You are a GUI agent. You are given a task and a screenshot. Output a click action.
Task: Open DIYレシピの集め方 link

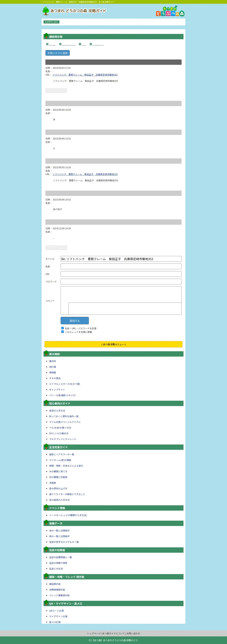click(x=59, y=434)
